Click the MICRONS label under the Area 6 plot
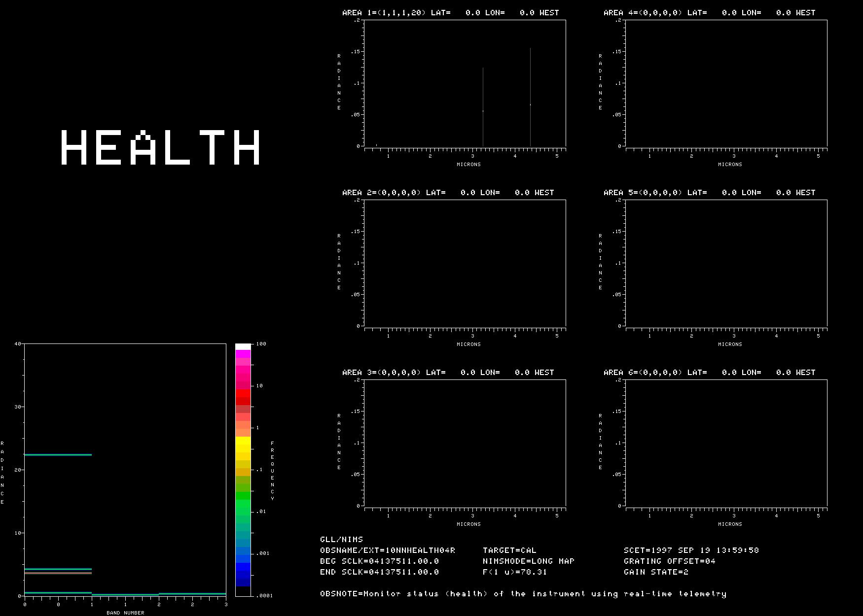Viewport: 863px width, 616px height. click(x=730, y=524)
